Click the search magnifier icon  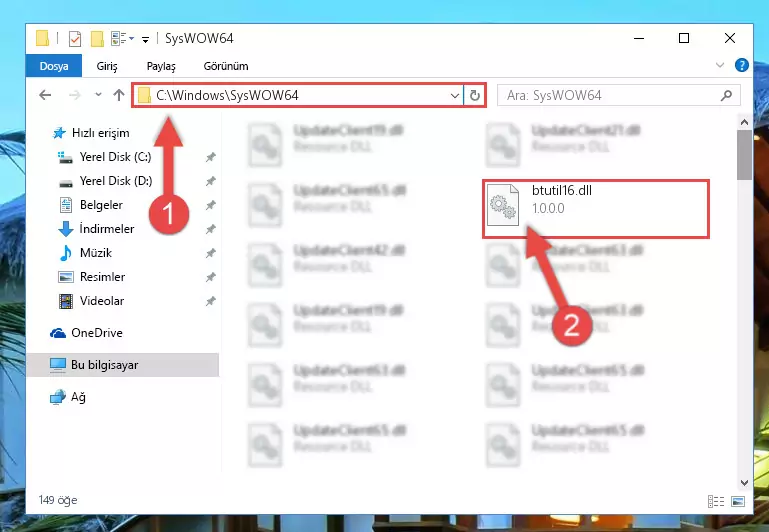(726, 96)
